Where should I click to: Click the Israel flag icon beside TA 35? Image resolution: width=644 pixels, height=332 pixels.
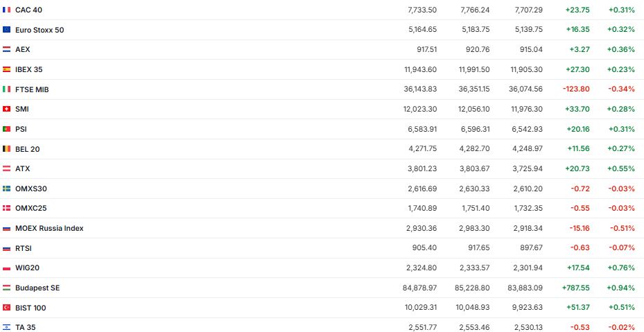click(x=6, y=327)
